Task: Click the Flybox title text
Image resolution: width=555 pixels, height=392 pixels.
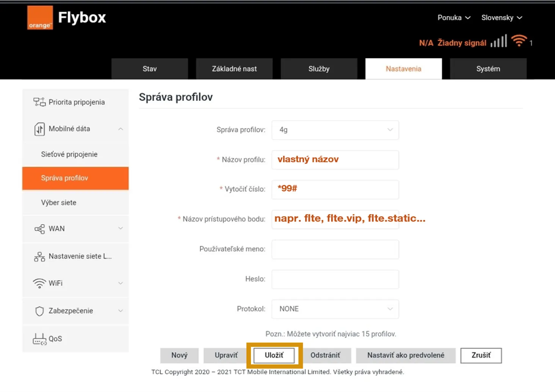Action: (82, 17)
